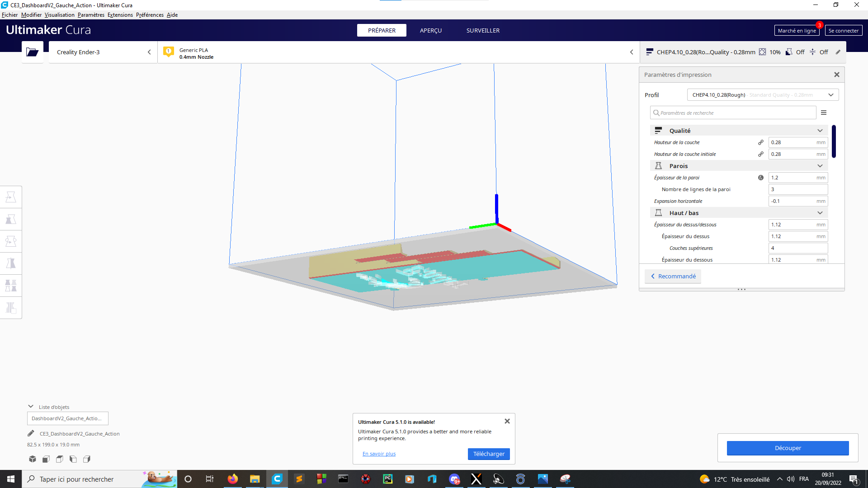Expand the Generic PLA material selector
Viewport: 868px width, 488px height.
[x=398, y=52]
